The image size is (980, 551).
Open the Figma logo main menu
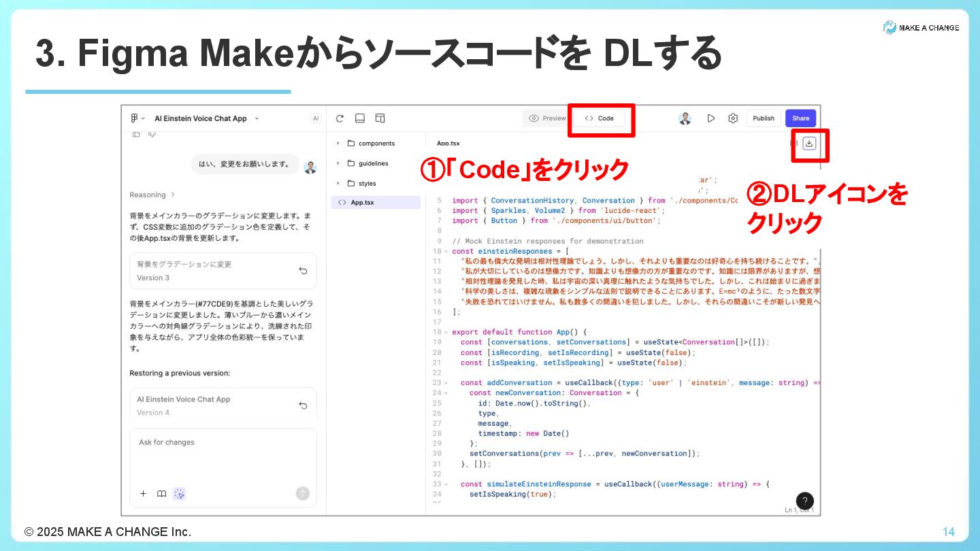tap(135, 118)
